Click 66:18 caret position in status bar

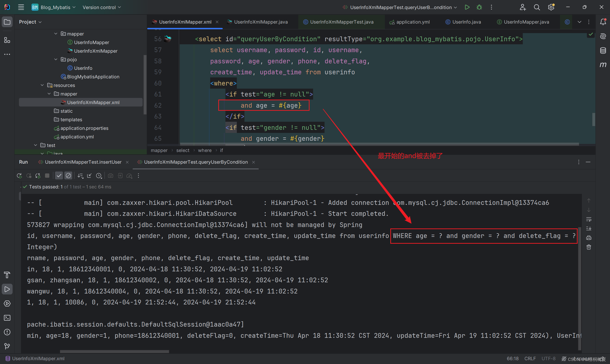tap(513, 359)
